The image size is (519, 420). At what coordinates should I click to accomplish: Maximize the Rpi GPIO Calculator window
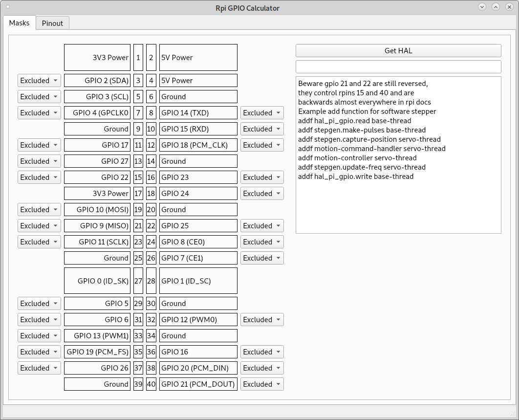tap(496, 7)
